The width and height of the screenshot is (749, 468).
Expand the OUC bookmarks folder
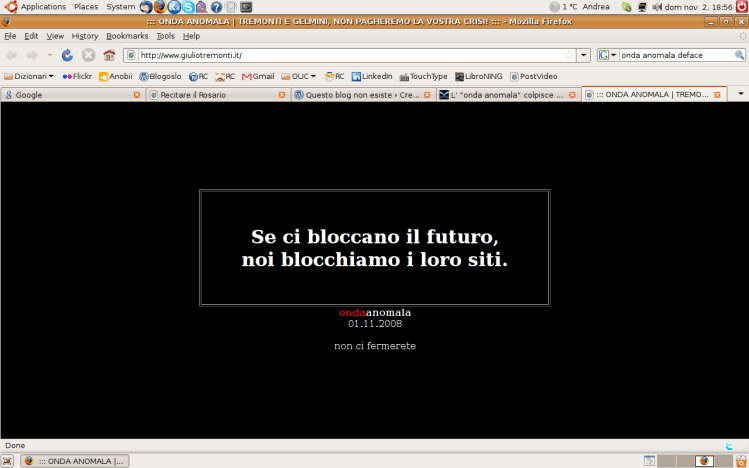pyautogui.click(x=299, y=76)
